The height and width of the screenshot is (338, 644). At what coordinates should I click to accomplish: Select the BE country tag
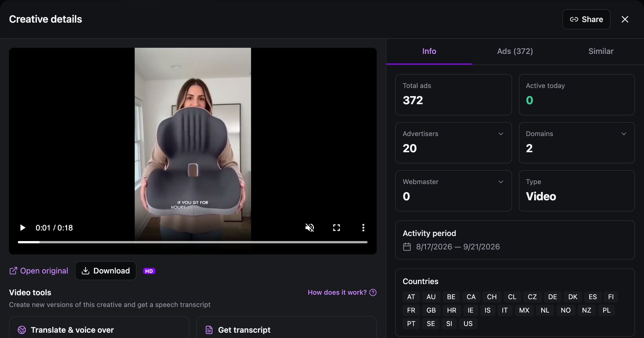point(451,297)
